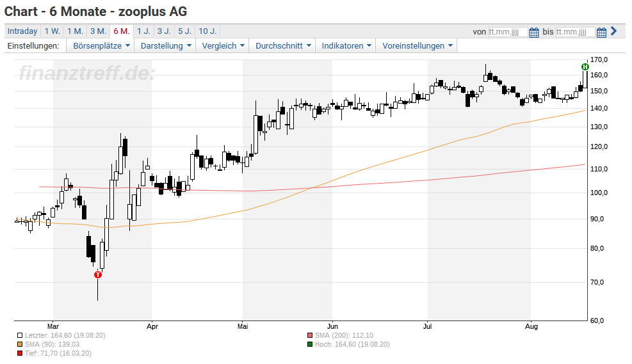Select the 3 J. time range tab
The height and width of the screenshot is (364, 632).
point(164,31)
